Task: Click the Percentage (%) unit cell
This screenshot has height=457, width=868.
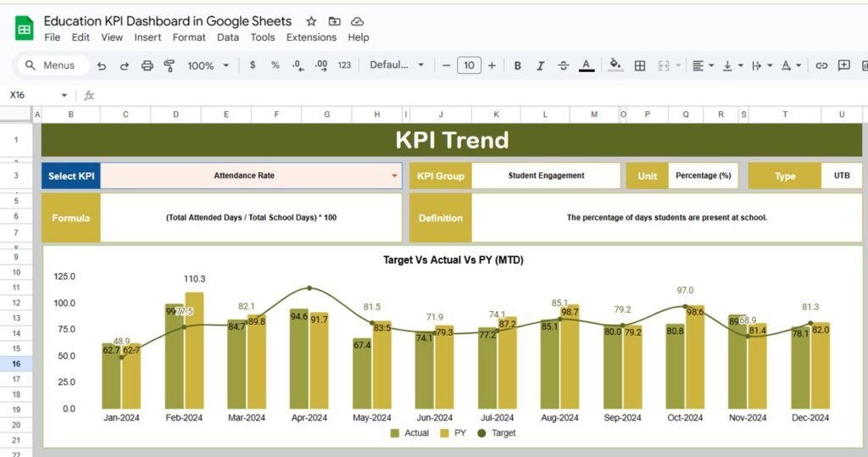Action: 703,176
